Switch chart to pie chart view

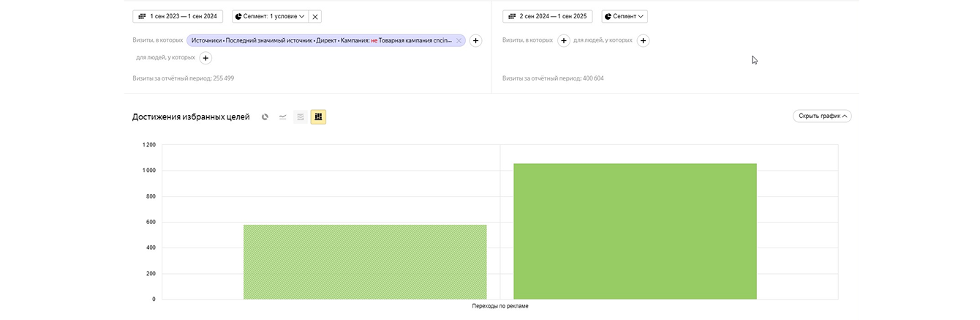pos(265,117)
